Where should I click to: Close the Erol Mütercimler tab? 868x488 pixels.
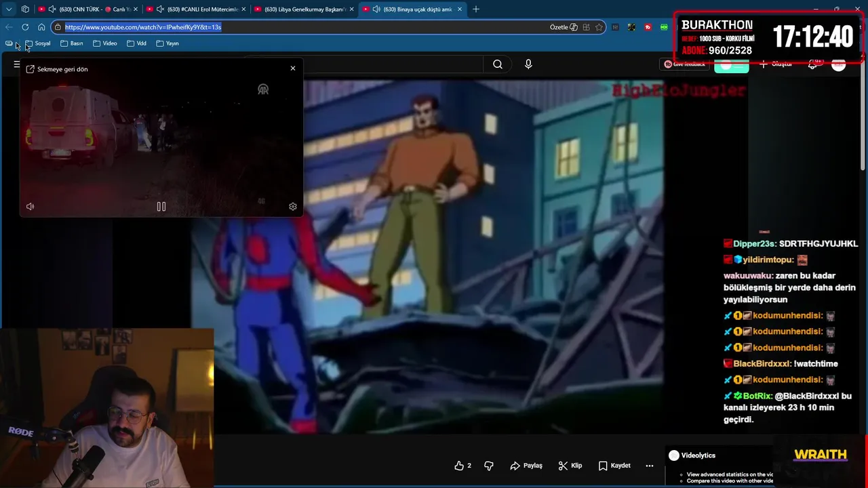pos(243,9)
